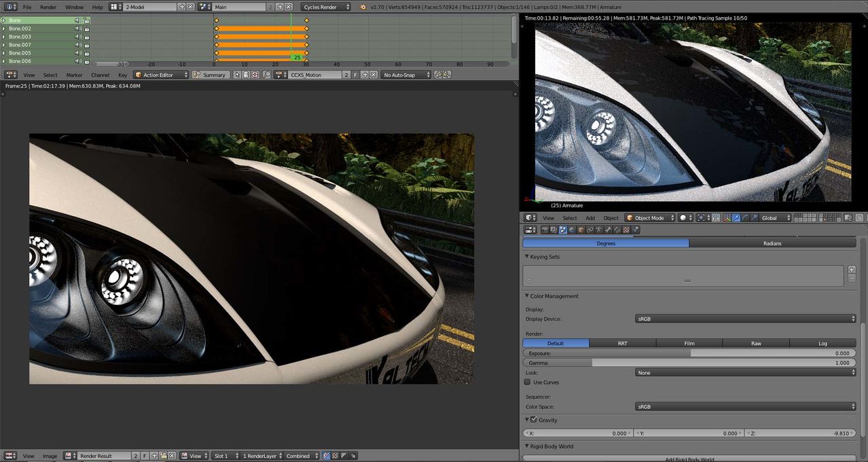This screenshot has height=462, width=868.
Task: Choose the RRT render view
Action: coord(622,343)
